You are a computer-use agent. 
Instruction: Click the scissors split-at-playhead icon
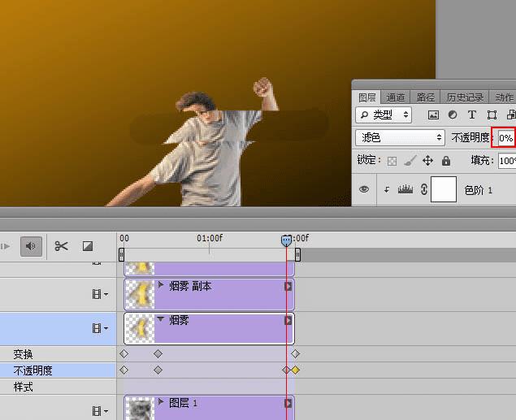pos(62,246)
